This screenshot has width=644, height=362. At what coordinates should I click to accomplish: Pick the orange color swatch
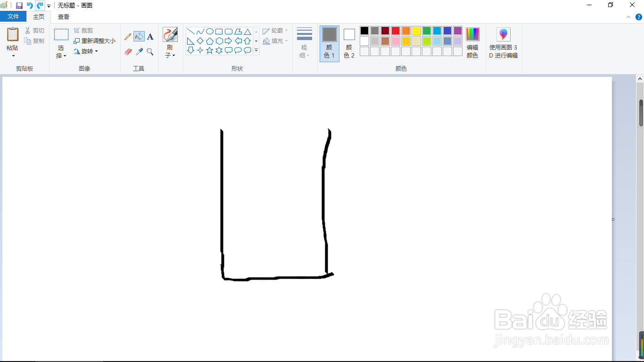click(x=406, y=31)
